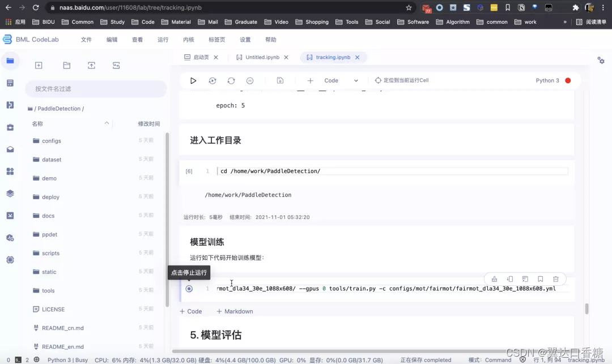Switch to the Untitled.ipynb tab
This screenshot has width=612, height=364.
click(x=262, y=57)
